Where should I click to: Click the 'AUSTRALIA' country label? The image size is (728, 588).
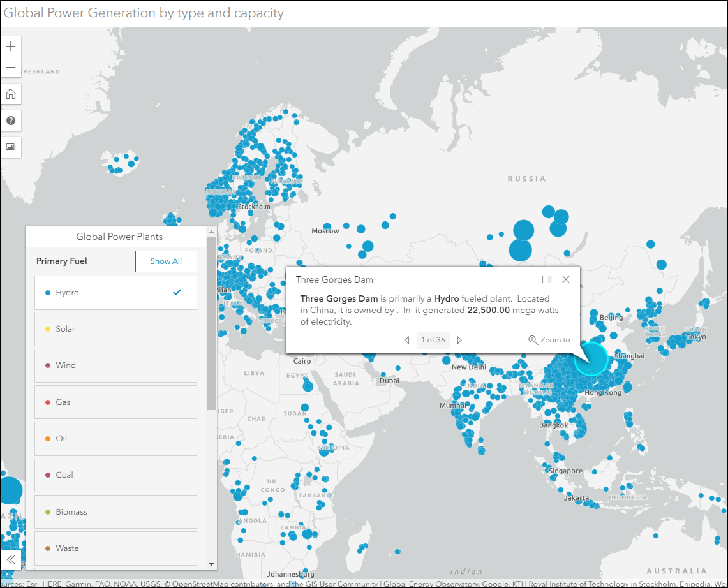pyautogui.click(x=676, y=571)
